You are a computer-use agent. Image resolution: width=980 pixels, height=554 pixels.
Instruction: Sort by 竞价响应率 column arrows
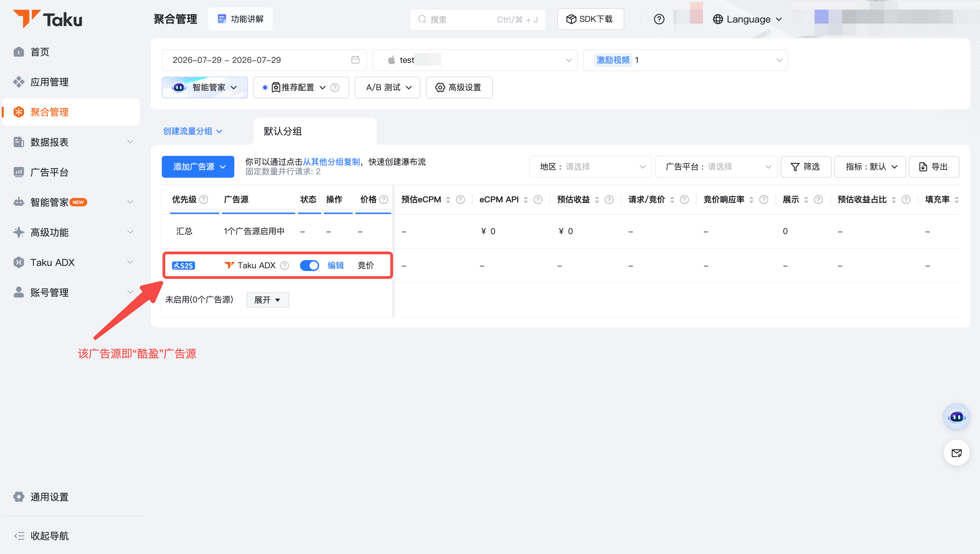click(x=751, y=199)
